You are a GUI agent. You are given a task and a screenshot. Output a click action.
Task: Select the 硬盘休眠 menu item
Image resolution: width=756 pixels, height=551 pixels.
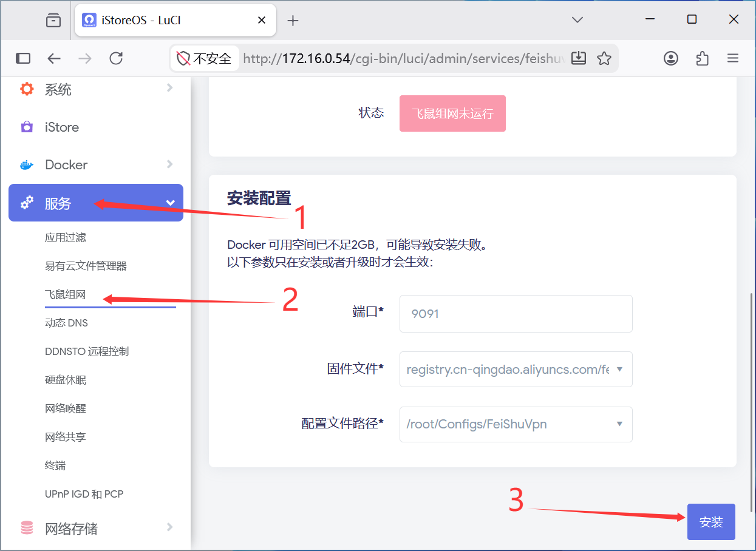pos(66,380)
